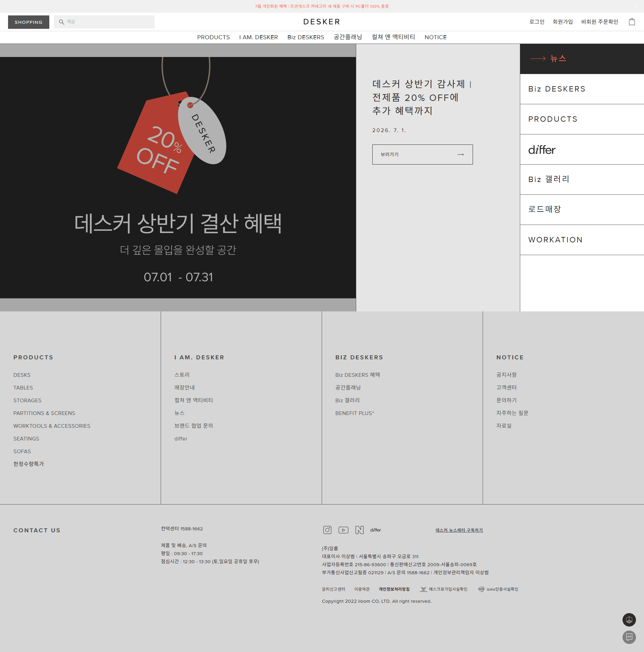Open 윤리신고센터 link
This screenshot has height=652, width=644.
[333, 589]
